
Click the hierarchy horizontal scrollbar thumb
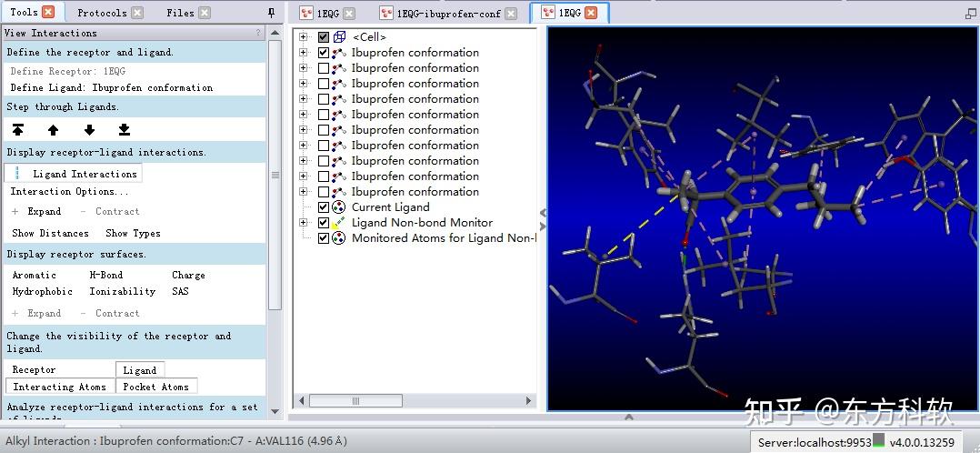point(355,400)
